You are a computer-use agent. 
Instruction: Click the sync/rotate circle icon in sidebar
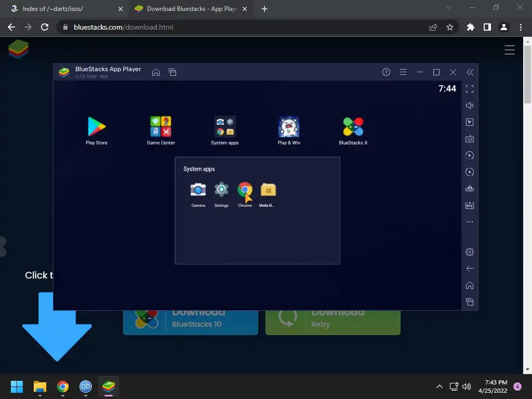click(470, 172)
